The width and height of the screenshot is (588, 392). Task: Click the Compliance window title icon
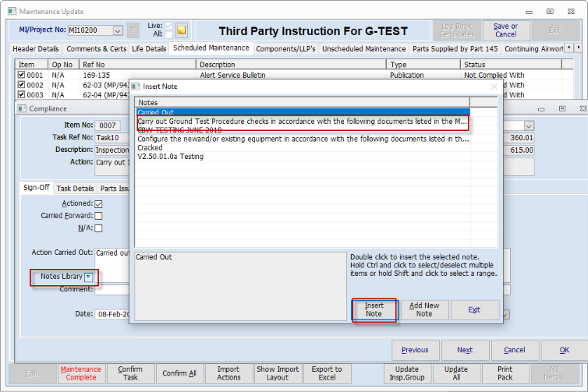[x=21, y=109]
